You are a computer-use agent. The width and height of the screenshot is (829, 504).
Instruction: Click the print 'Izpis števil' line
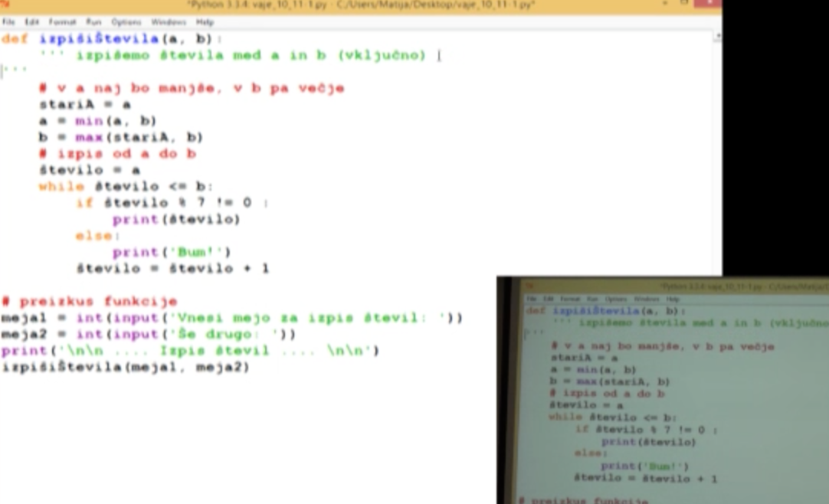point(190,351)
